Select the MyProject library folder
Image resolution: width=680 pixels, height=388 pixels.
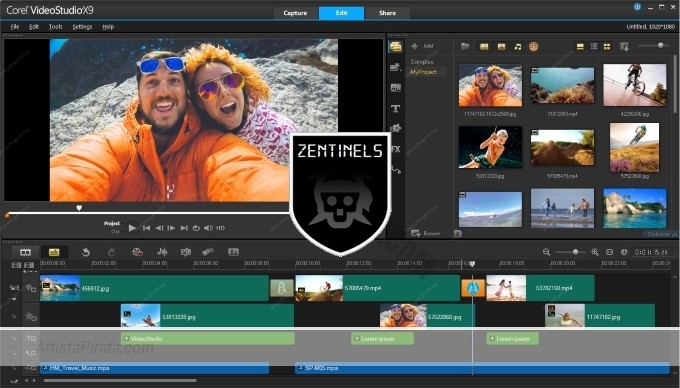(423, 72)
